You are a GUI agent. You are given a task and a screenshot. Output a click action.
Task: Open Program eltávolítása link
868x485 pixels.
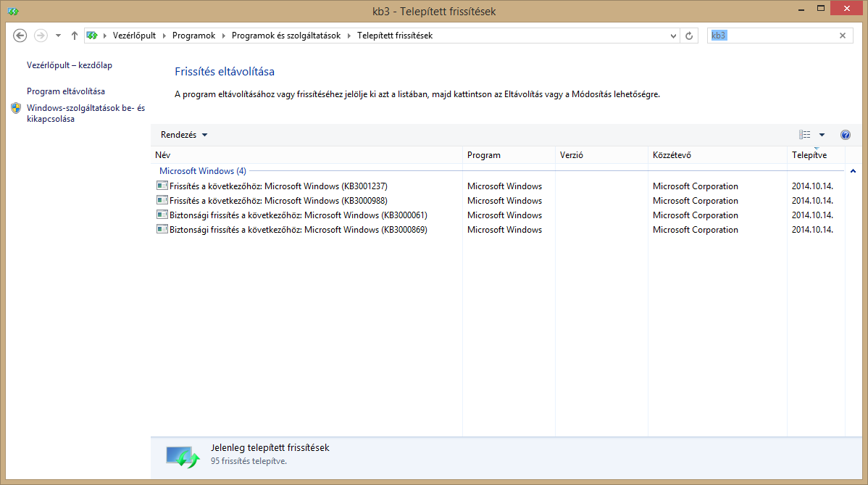coord(66,91)
